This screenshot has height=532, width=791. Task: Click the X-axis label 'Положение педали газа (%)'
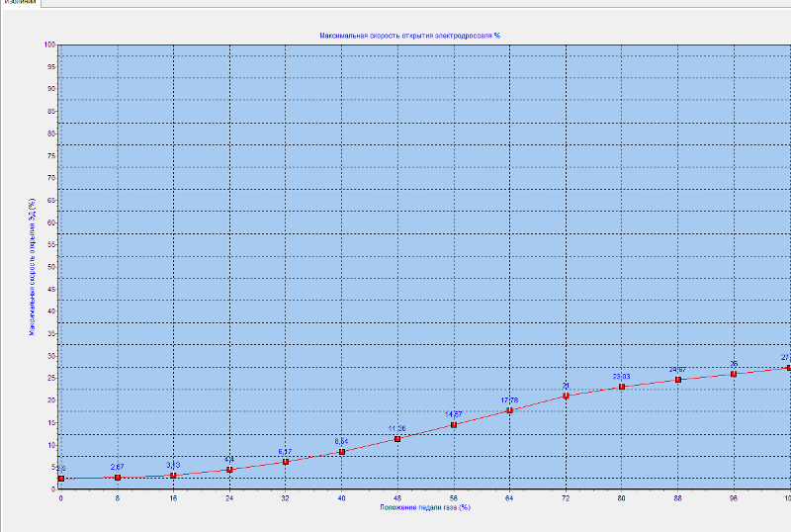click(424, 507)
